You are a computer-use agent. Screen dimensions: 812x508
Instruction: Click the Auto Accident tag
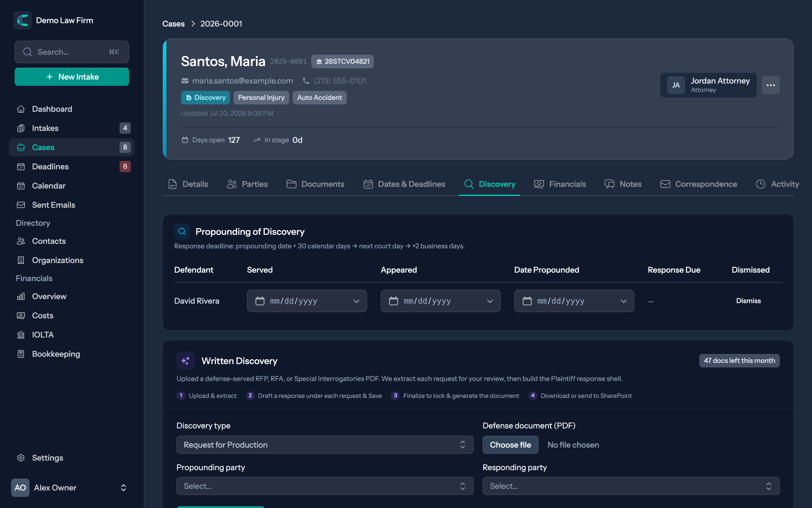tap(319, 98)
